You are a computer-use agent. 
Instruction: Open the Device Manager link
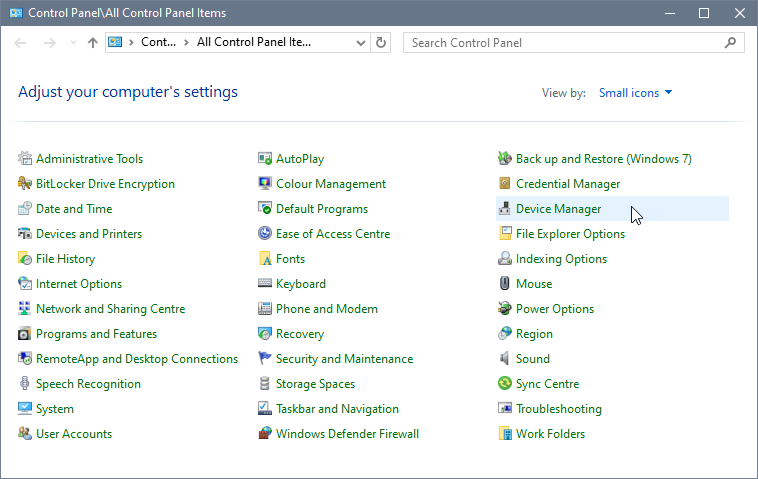pyautogui.click(x=558, y=209)
